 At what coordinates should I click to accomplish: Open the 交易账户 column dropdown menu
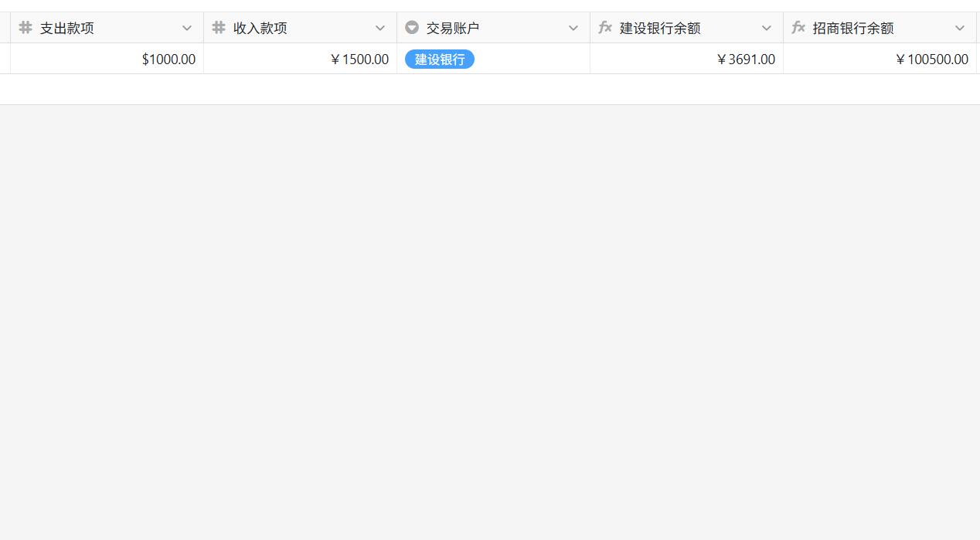pos(573,28)
